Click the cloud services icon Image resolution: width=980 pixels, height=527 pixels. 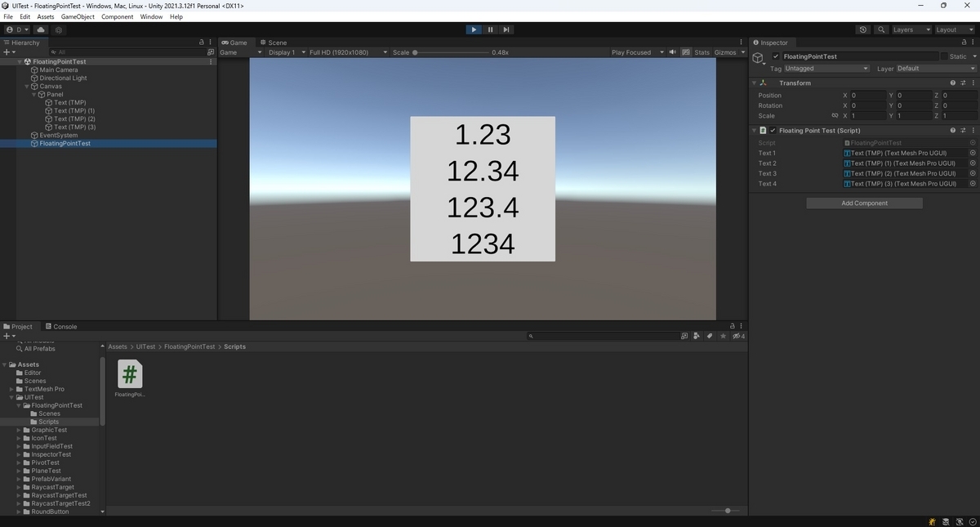[40, 29]
